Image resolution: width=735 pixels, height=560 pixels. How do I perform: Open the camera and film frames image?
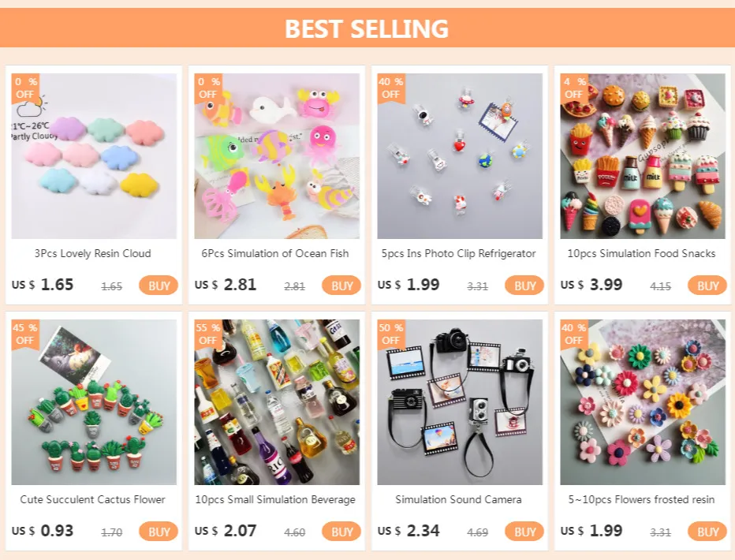click(x=459, y=402)
